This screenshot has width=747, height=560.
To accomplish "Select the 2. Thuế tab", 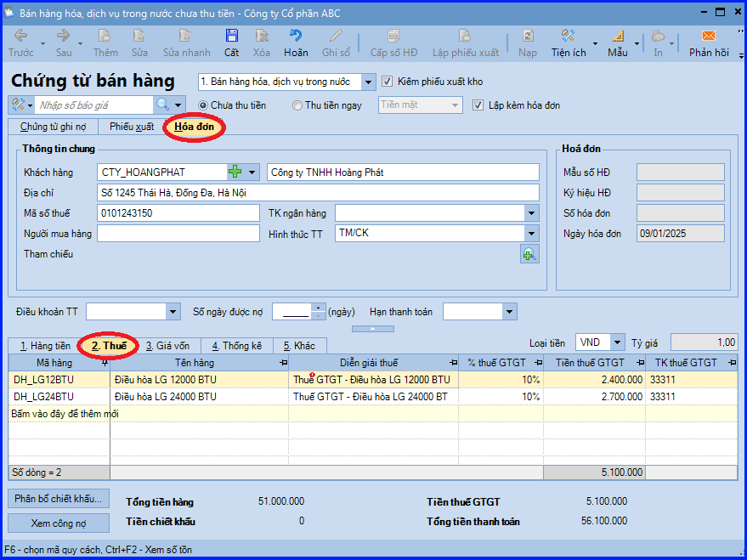I will 109,346.
